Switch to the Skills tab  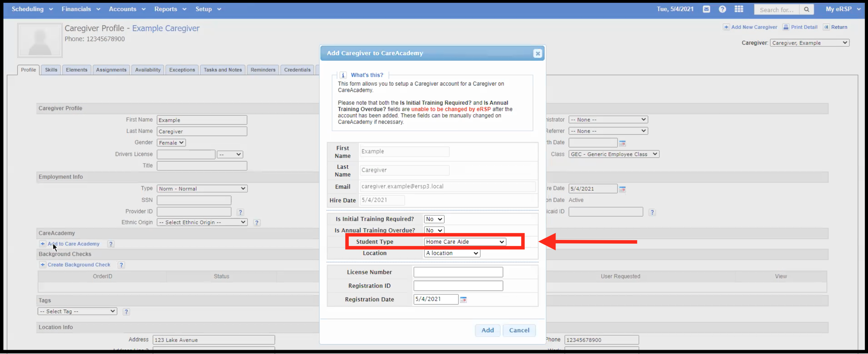(51, 70)
